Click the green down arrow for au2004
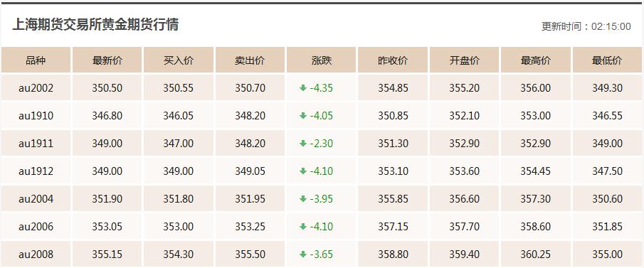The image size is (644, 268). (x=303, y=198)
